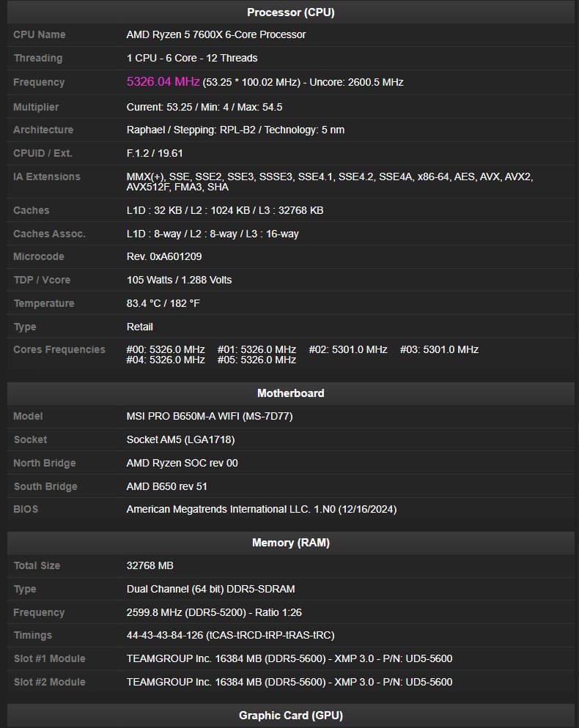The image size is (579, 728).
Task: Click the Motherboard section header
Action: coord(290,393)
